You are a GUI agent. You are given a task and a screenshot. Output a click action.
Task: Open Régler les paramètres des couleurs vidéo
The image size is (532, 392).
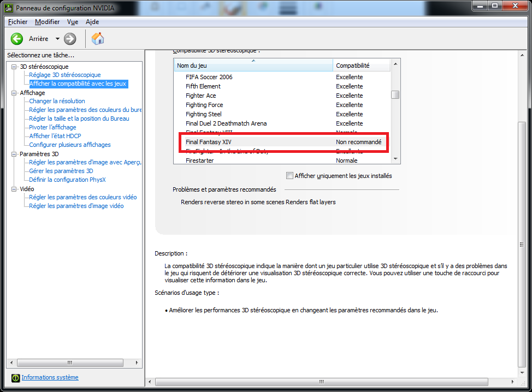83,197
